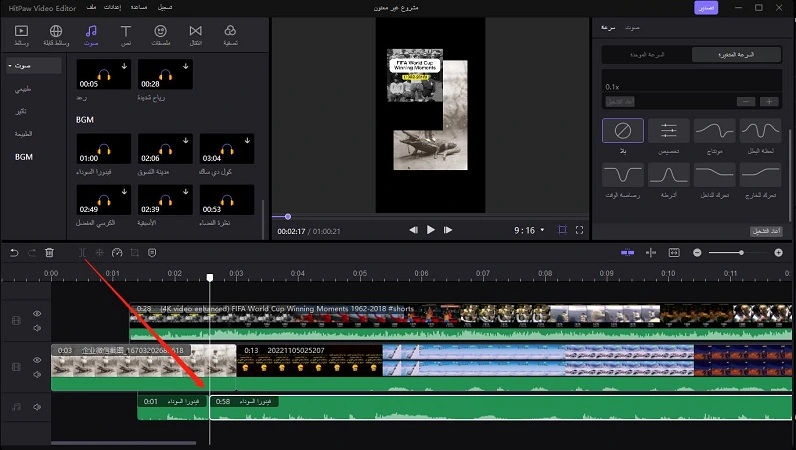The image size is (796, 450).
Task: Zoom in timeline with plus circle
Action: point(778,252)
